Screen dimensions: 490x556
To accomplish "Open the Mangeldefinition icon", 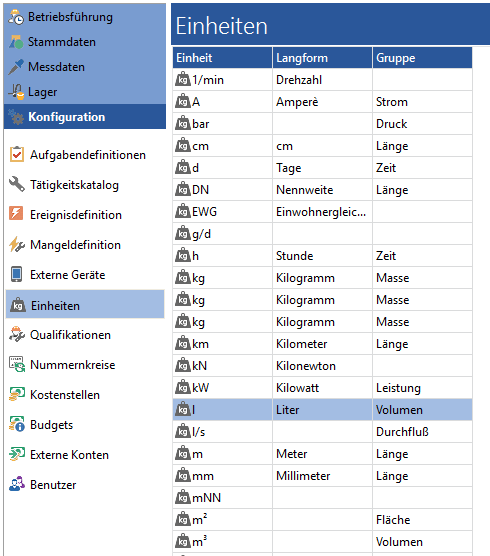I will click(17, 245).
